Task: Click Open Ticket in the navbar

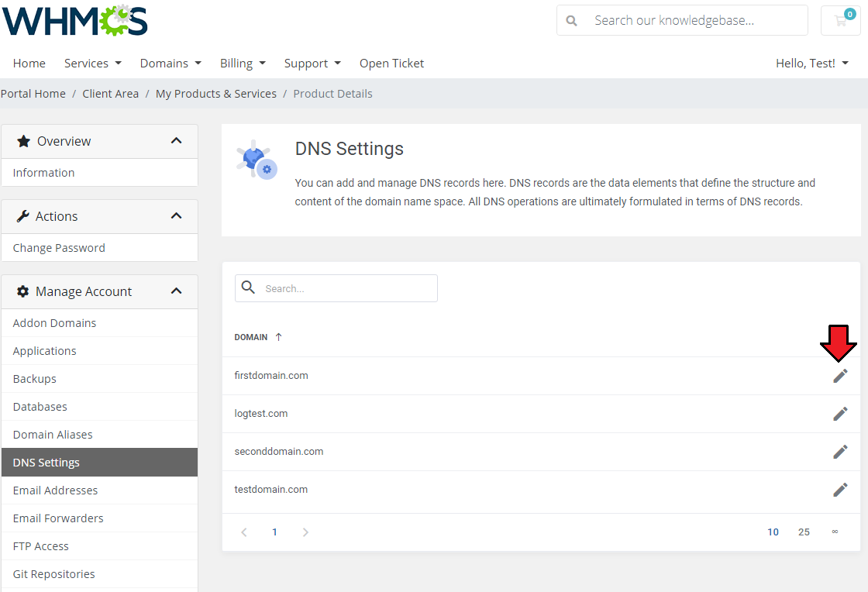Action: [x=391, y=64]
